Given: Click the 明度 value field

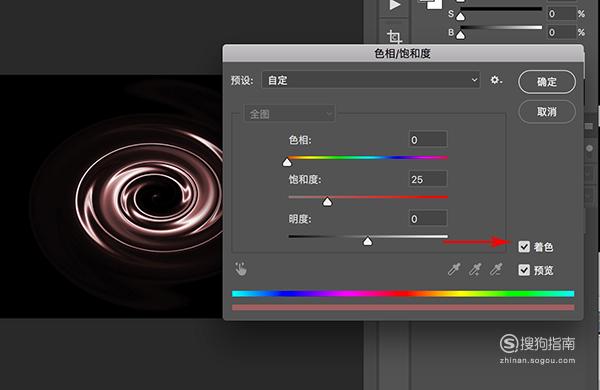Looking at the screenshot, I should 428,219.
